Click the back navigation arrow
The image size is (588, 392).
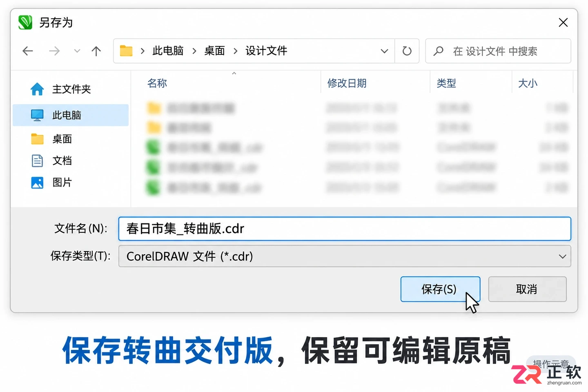[x=28, y=51]
